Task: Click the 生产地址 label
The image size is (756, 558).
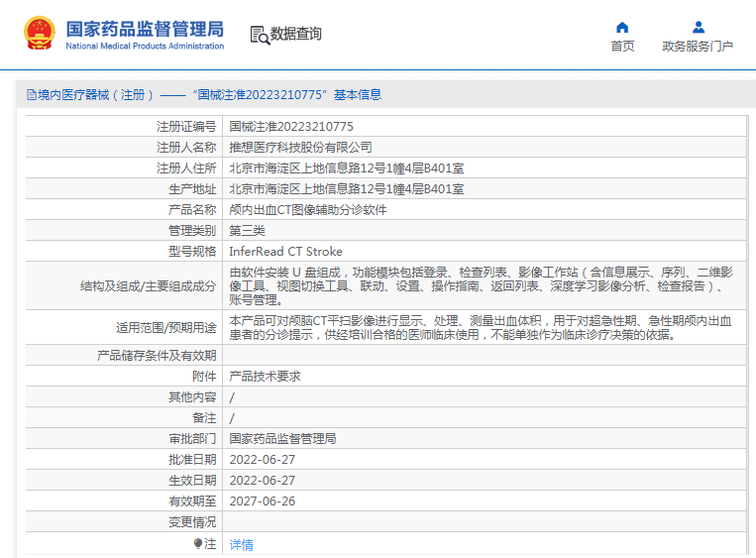Action: click(x=192, y=189)
